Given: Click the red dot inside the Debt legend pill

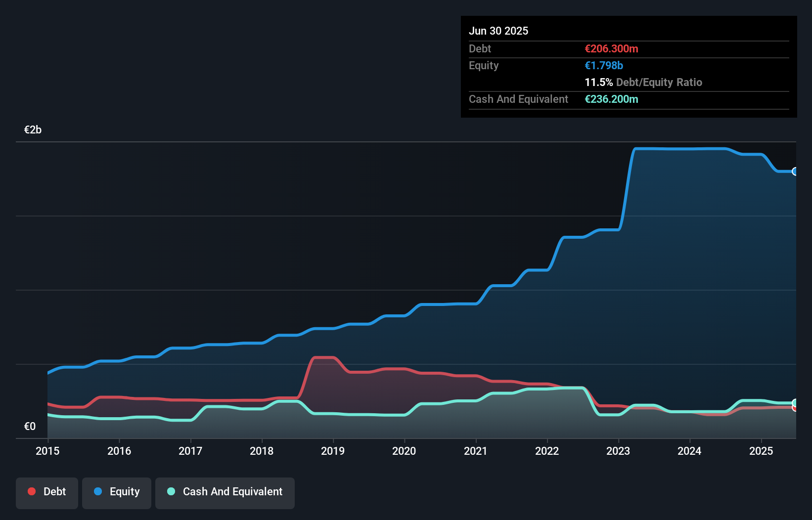Looking at the screenshot, I should [x=31, y=491].
